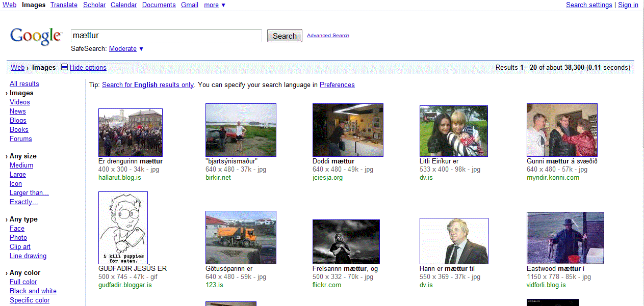Open the Advanced Search link
644x306 pixels.
tap(328, 36)
